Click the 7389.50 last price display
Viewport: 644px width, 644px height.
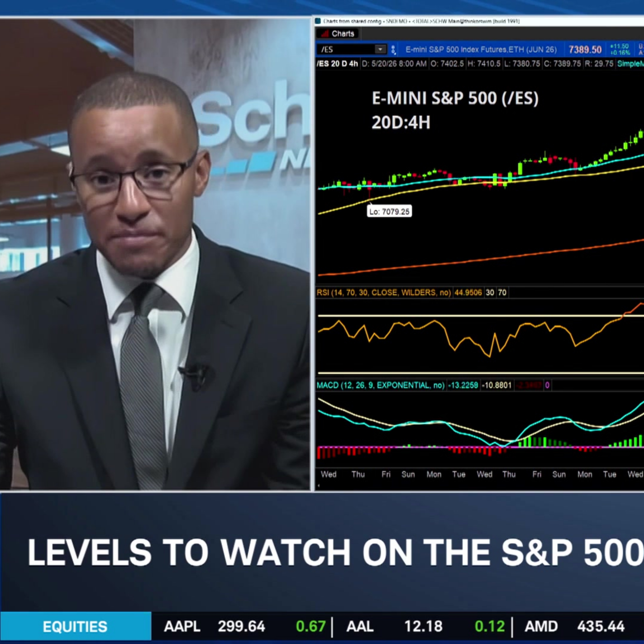click(585, 50)
